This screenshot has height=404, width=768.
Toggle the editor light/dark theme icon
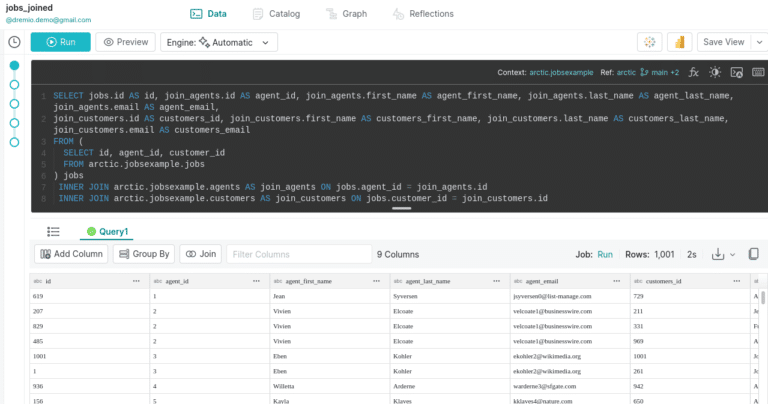click(715, 72)
